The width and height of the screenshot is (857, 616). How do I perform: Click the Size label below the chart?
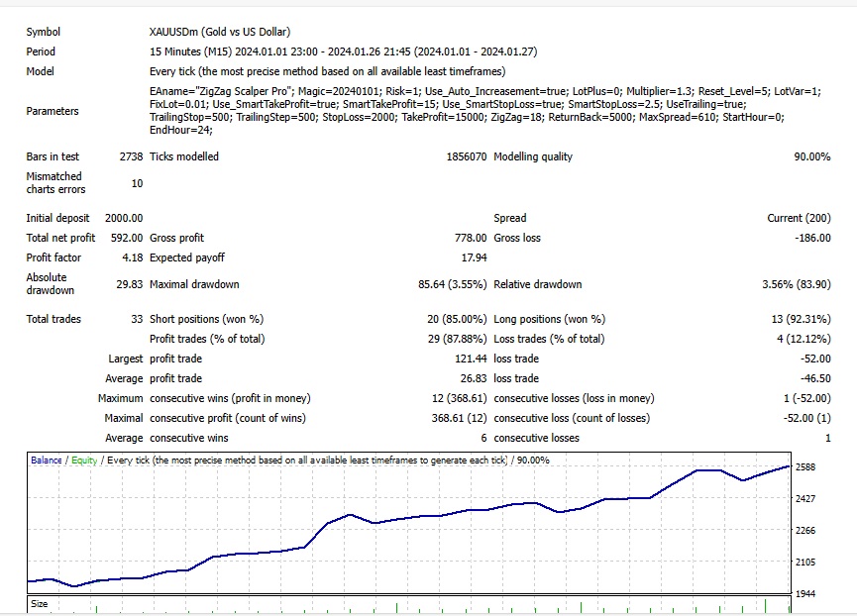click(39, 604)
